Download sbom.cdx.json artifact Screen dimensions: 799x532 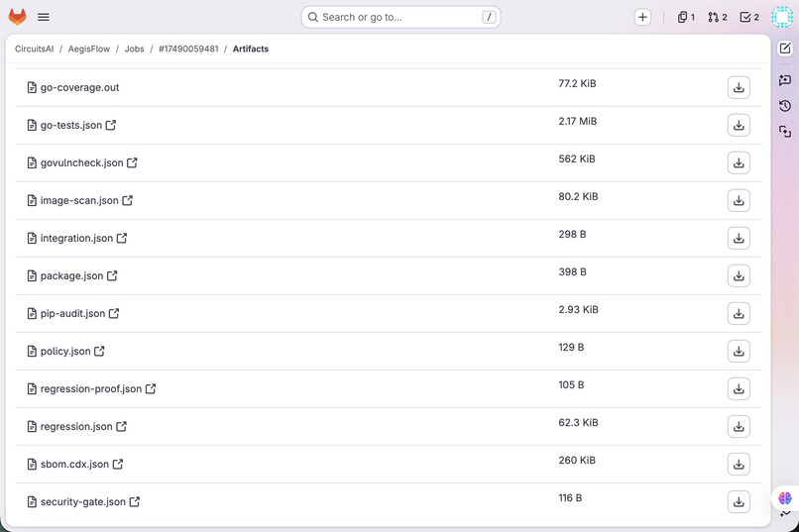739,465
